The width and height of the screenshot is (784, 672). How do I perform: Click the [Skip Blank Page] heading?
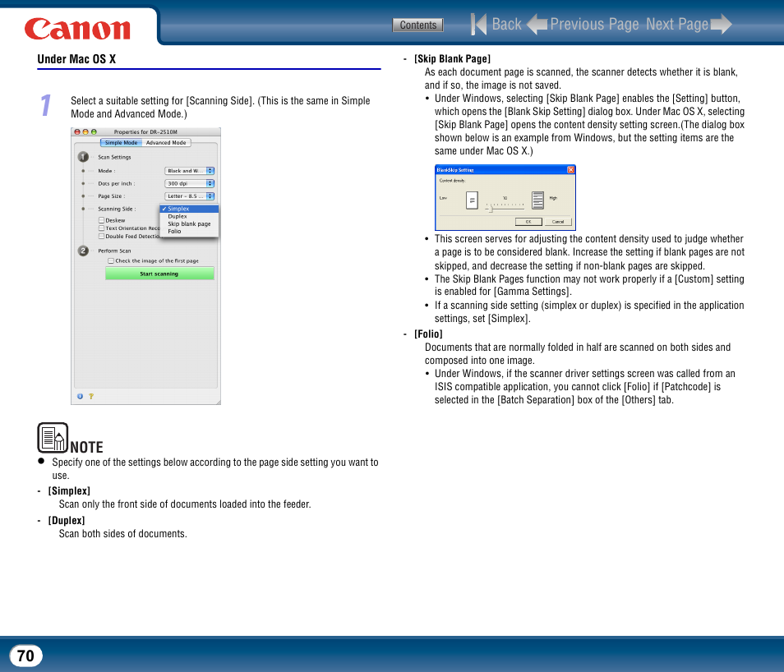tap(452, 59)
